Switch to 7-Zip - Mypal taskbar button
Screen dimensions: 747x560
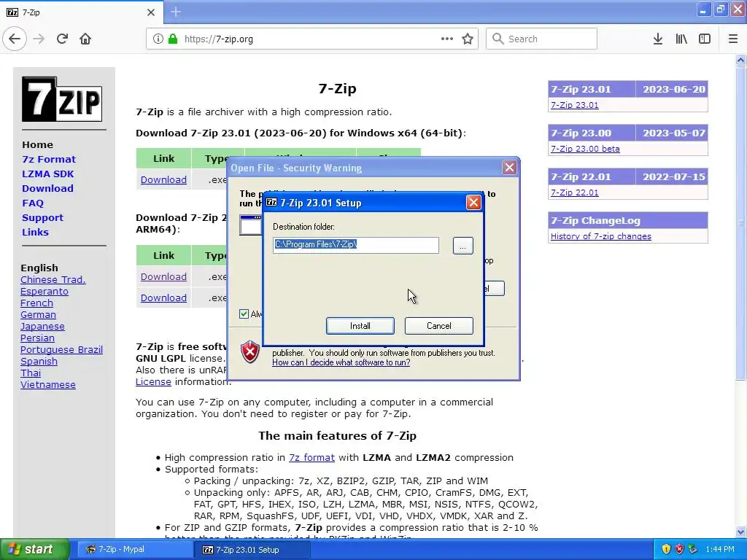tap(134, 550)
